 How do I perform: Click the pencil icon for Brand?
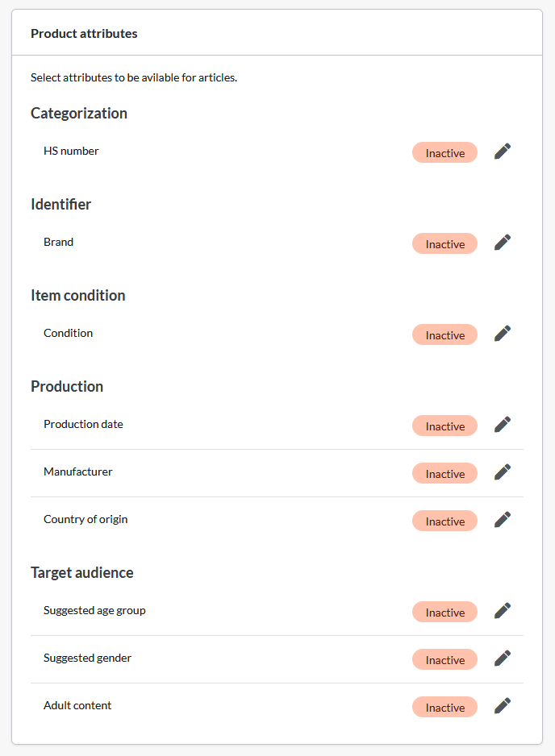(503, 243)
